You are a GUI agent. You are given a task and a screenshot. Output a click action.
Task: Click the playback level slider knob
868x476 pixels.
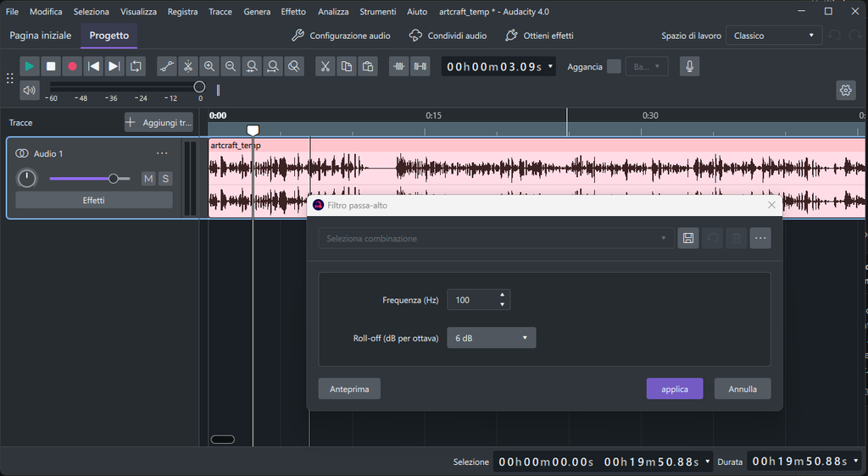tap(199, 86)
